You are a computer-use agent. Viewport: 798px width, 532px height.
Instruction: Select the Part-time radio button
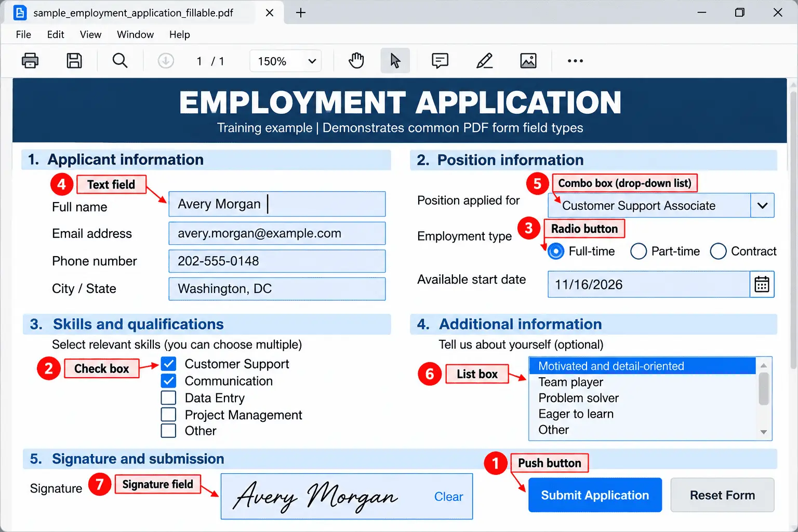(639, 251)
